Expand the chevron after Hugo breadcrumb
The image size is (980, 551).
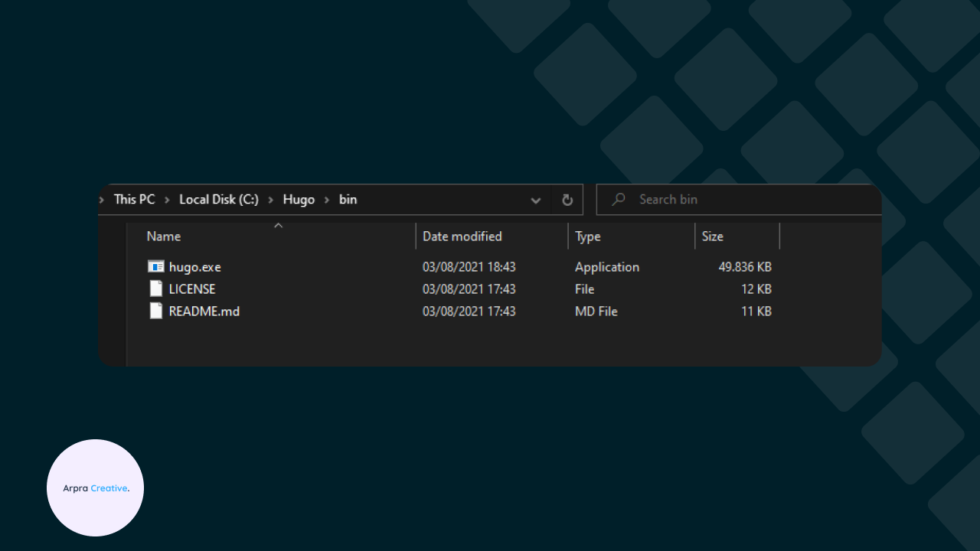[327, 200]
